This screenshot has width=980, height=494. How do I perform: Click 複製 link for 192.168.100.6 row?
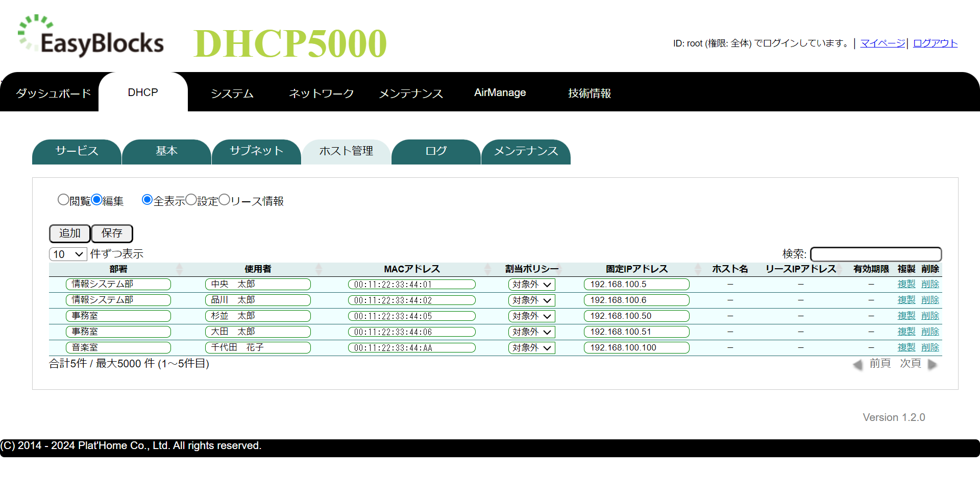906,300
